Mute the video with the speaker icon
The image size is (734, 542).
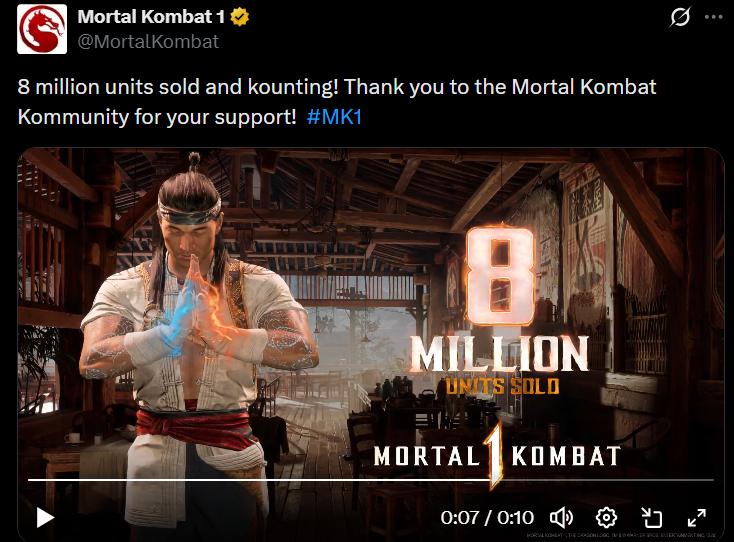[x=561, y=518]
